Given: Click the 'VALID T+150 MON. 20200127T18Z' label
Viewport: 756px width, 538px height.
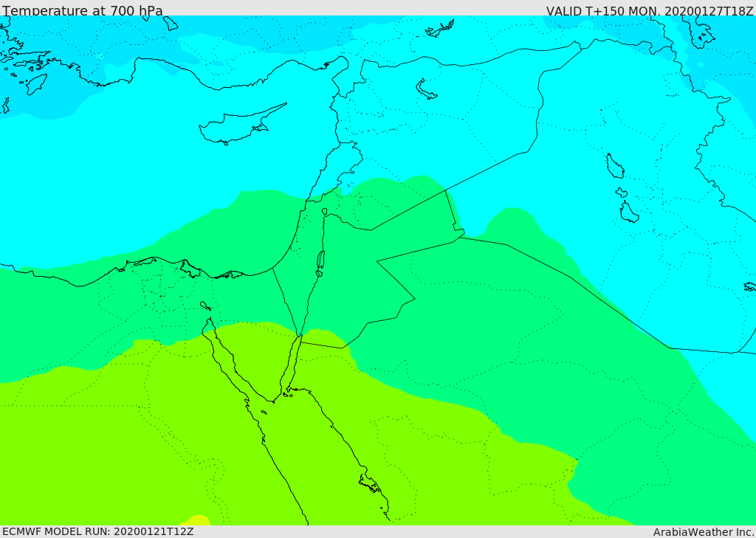Looking at the screenshot, I should tap(650, 10).
